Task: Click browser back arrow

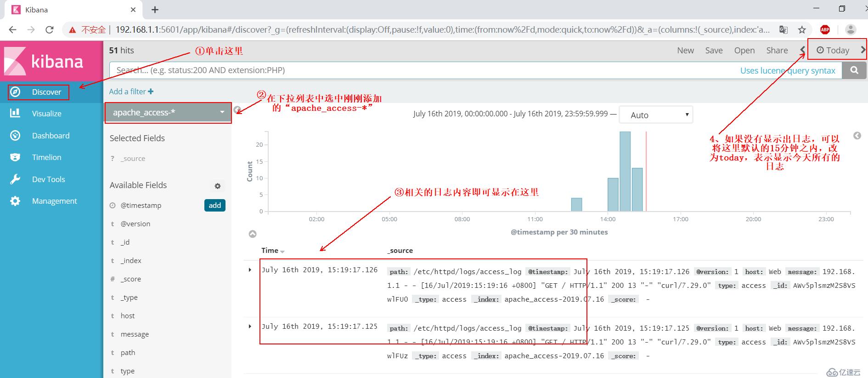Action: (12, 30)
